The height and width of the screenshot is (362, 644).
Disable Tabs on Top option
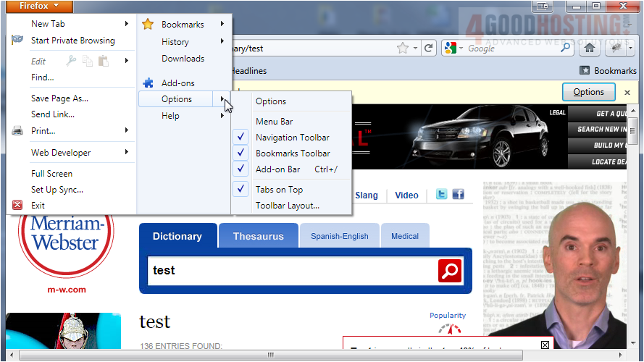point(279,190)
